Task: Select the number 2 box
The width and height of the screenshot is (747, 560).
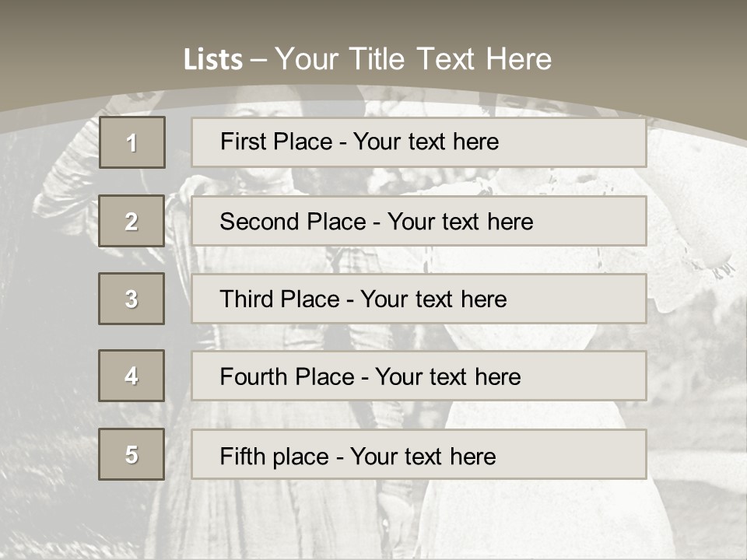Action: [132, 221]
